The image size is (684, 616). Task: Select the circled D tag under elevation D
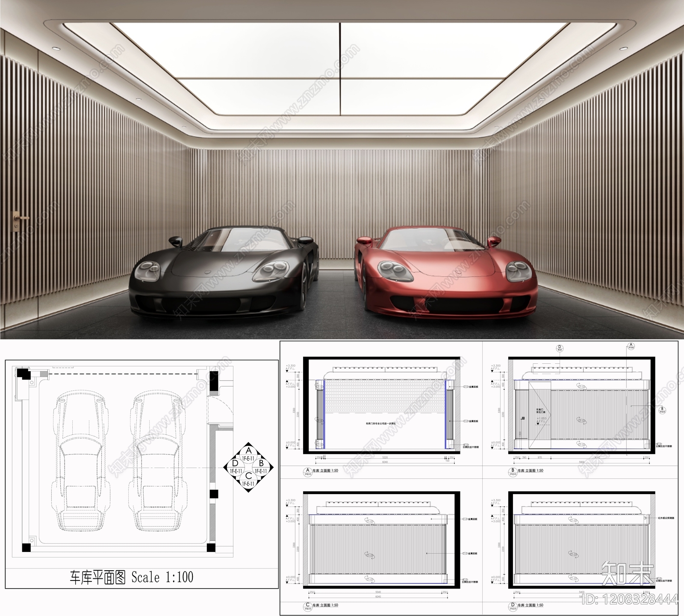(x=512, y=605)
